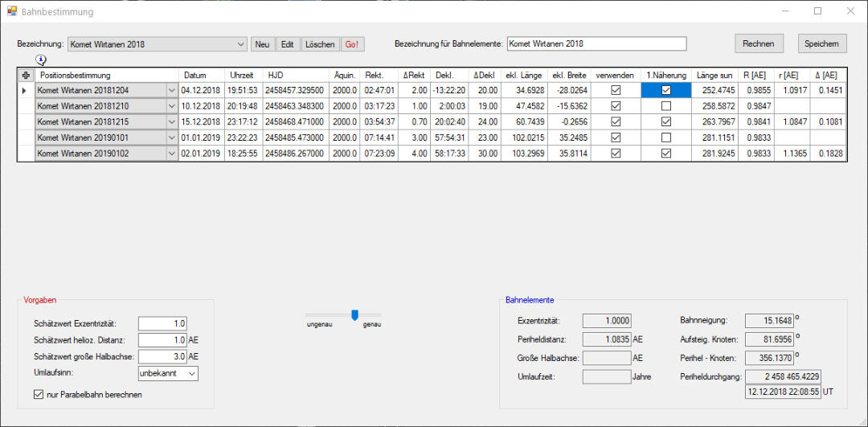Screen dimensions: 868x427
Task: Sort by the Datum column header
Action: [194, 75]
